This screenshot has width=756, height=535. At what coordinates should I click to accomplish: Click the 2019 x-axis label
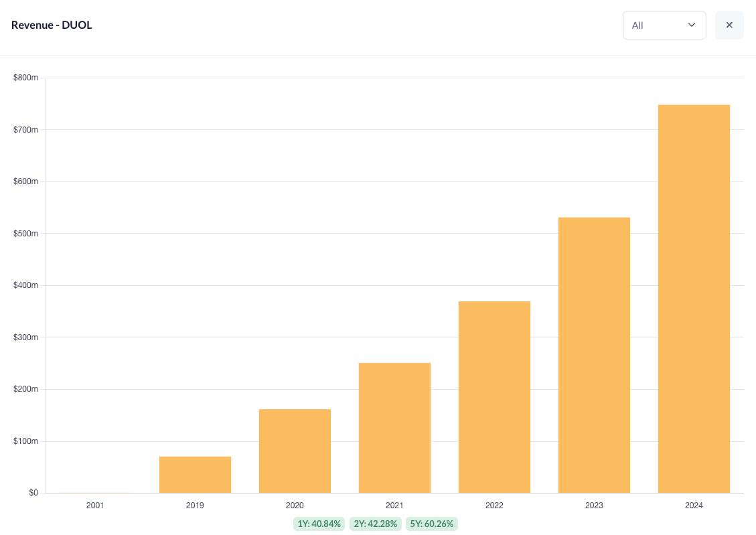(195, 506)
